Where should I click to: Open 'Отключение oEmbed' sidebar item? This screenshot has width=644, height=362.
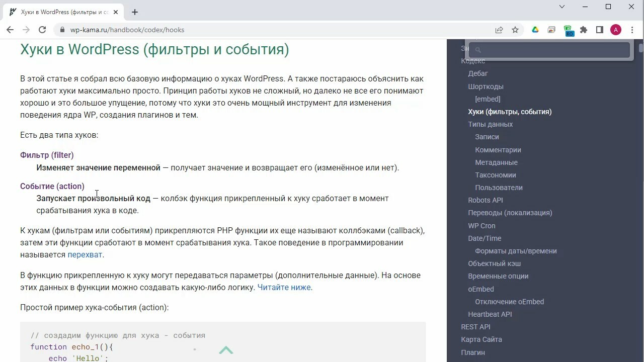point(509,302)
